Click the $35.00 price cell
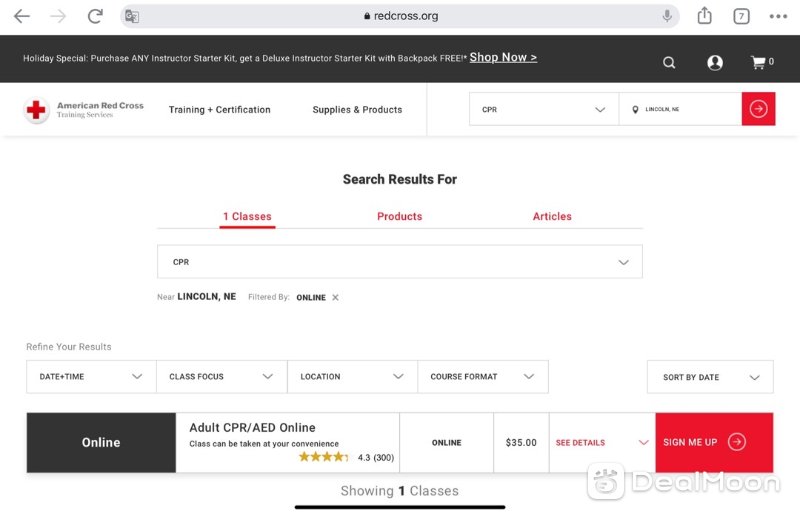 click(521, 443)
